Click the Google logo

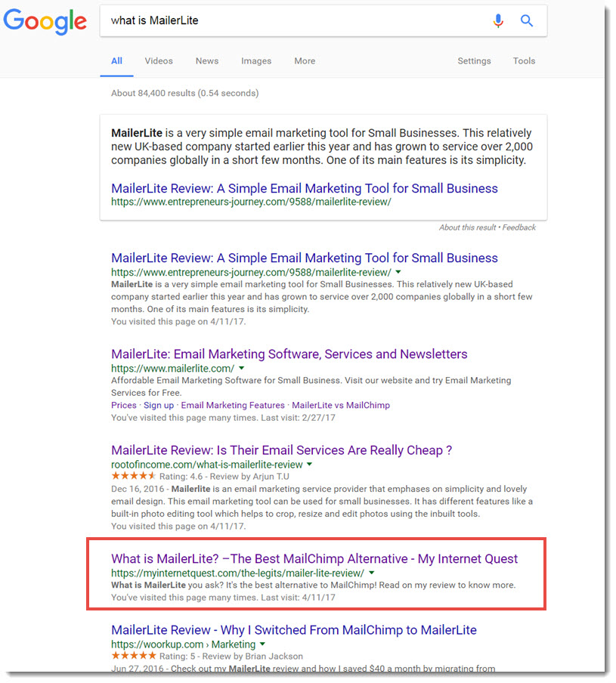coord(45,21)
